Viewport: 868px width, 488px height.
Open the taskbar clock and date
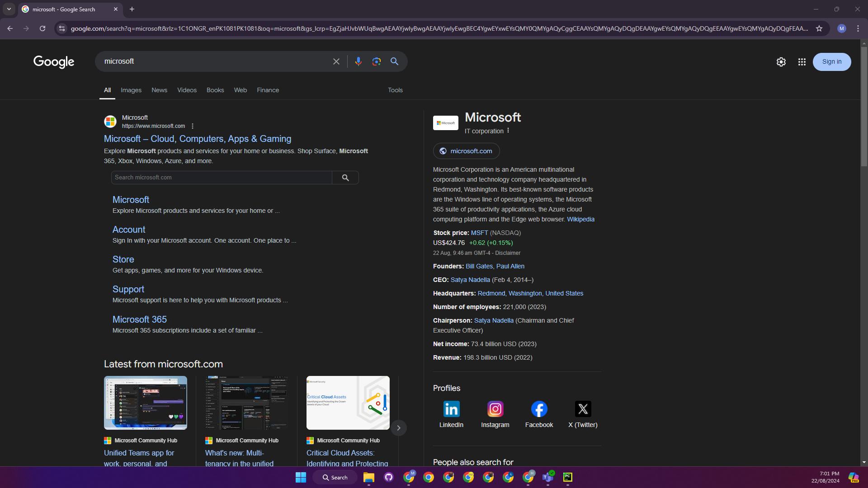coord(825,477)
